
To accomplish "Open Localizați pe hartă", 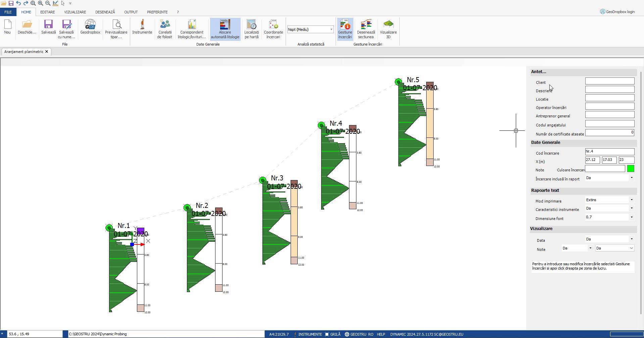I will click(251, 29).
